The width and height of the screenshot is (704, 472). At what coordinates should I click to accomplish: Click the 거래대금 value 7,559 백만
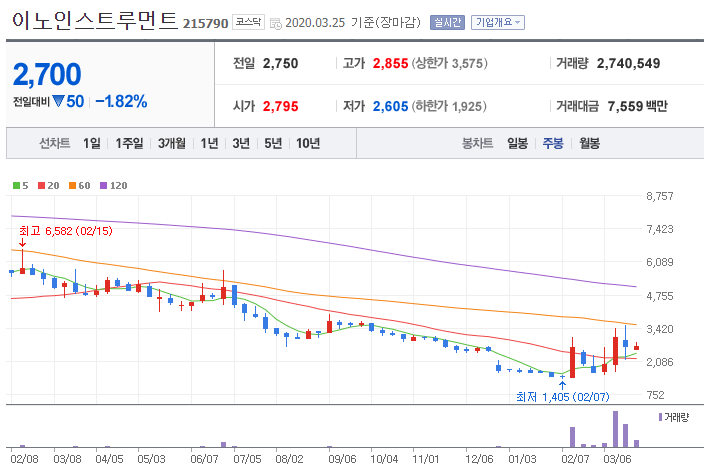(638, 106)
